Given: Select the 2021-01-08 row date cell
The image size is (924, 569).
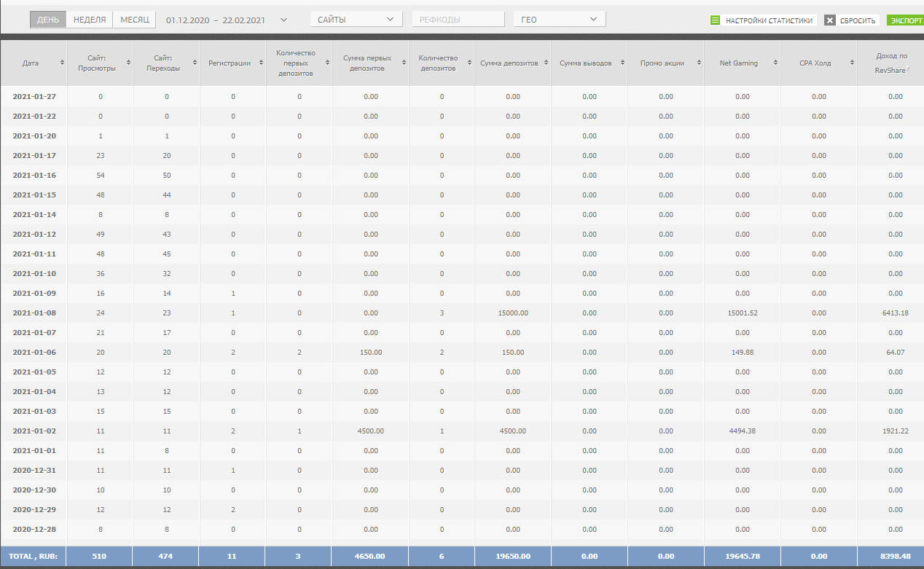Looking at the screenshot, I should tap(34, 313).
